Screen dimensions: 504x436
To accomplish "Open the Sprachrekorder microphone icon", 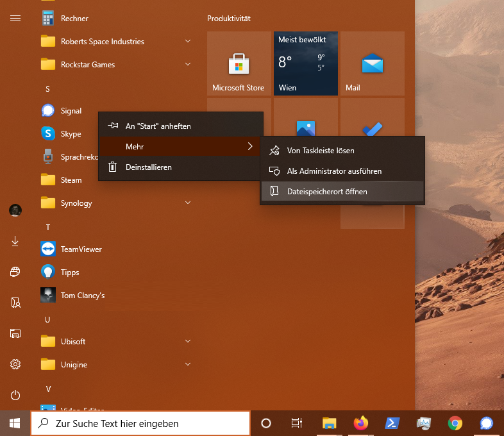I will point(48,157).
